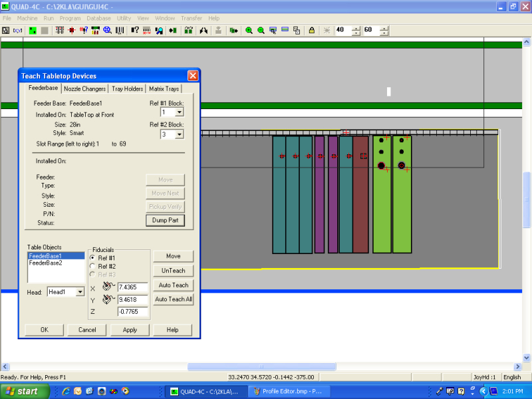Click the blue magnifier inspect circle icon
The width and height of the screenshot is (532, 399).
coord(107,31)
